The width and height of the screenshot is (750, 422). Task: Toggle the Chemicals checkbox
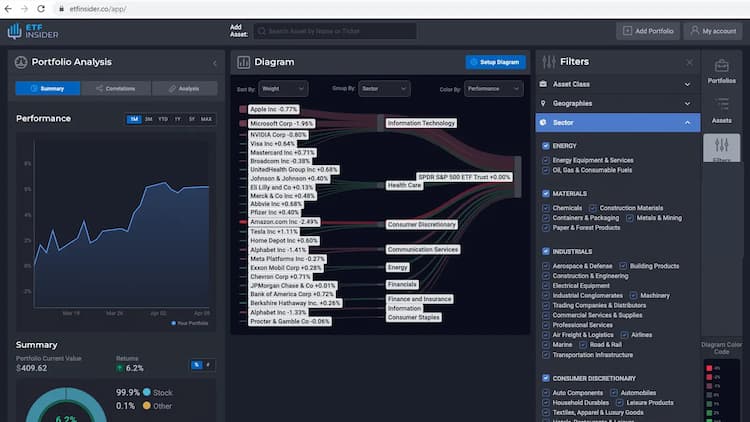click(546, 208)
